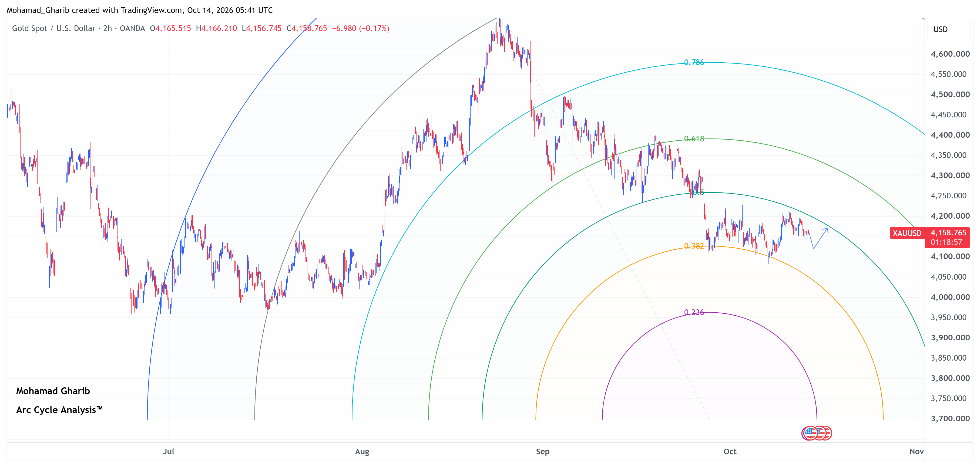This screenshot has width=980, height=464.
Task: Select the 0.382 arc label
Action: click(x=694, y=246)
